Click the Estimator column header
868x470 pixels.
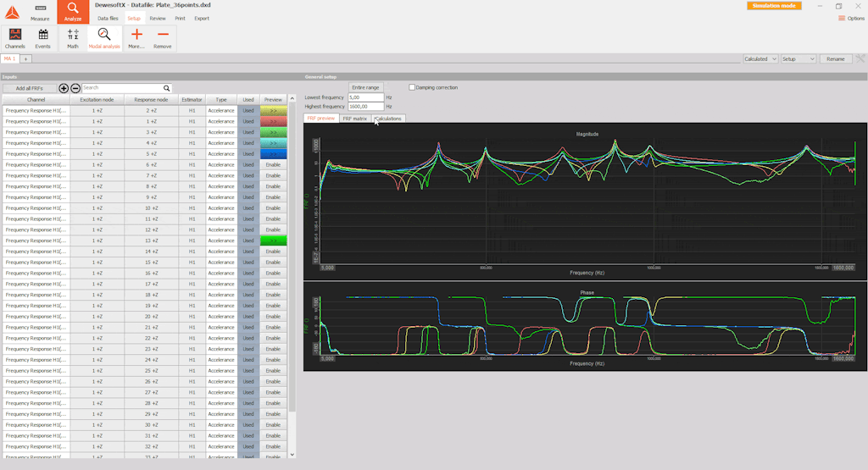[x=192, y=100]
